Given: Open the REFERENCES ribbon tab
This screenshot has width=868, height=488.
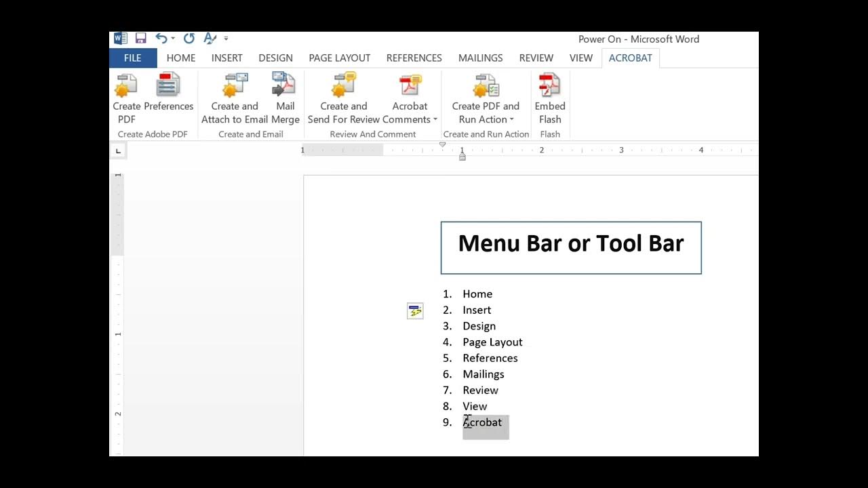Looking at the screenshot, I should pyautogui.click(x=414, y=58).
